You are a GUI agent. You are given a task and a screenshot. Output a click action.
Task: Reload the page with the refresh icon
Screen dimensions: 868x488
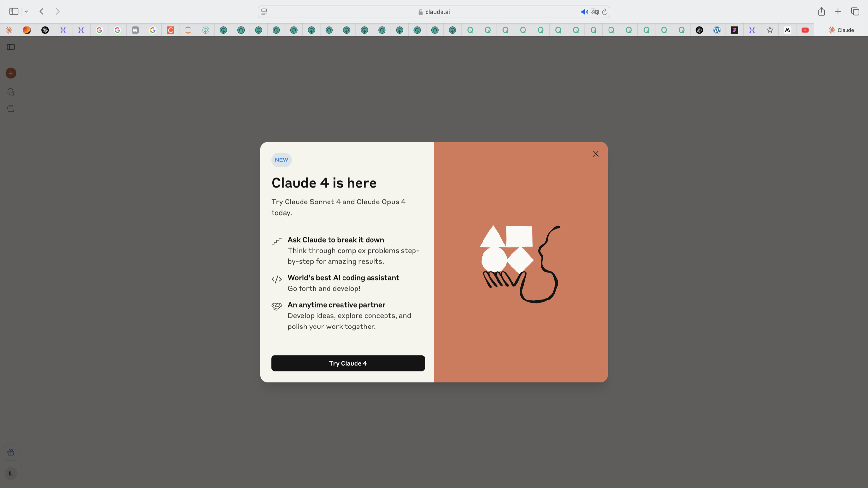605,12
